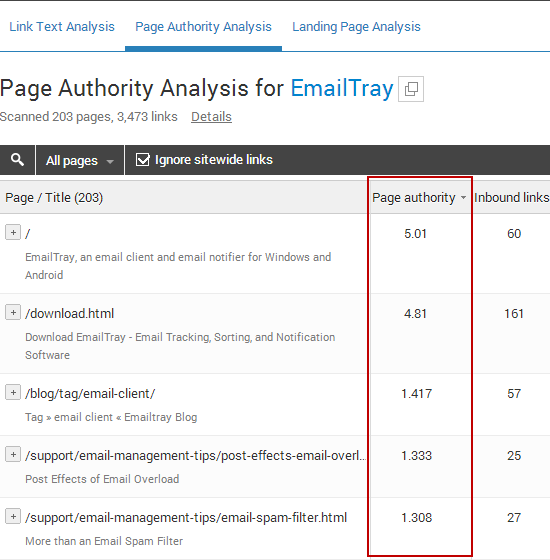Click the inbound links value 27
This screenshot has height=560, width=550.
click(x=514, y=518)
